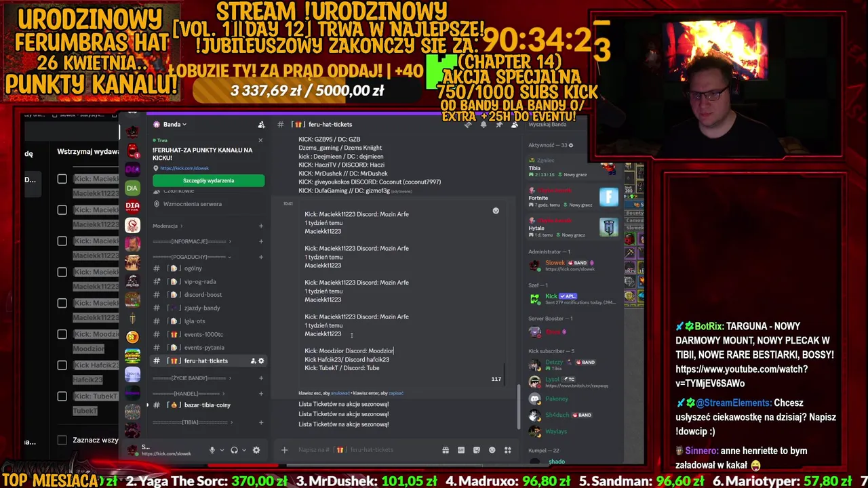The image size is (868, 488).
Task: Open emoji picker inside the edit box
Action: click(496, 211)
